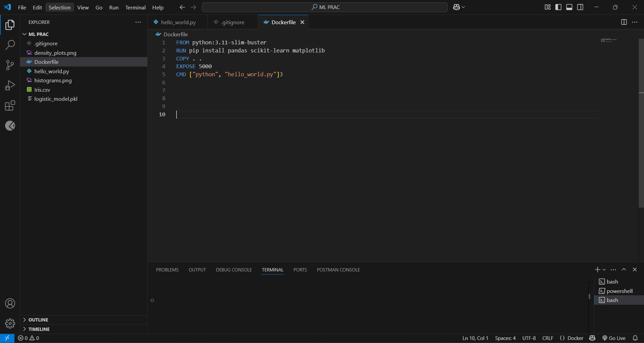
Task: Open editor More Actions ellipsis
Action: click(x=635, y=22)
